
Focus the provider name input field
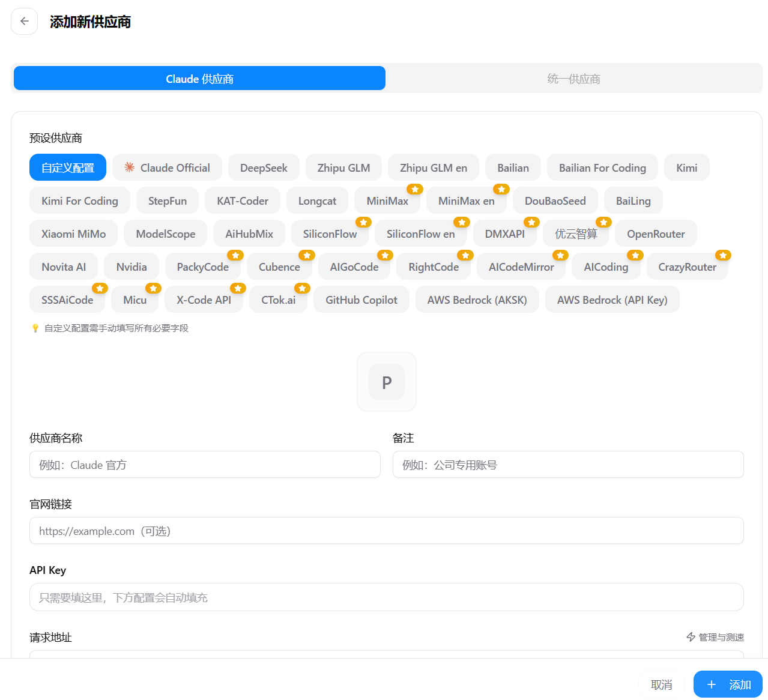(205, 465)
